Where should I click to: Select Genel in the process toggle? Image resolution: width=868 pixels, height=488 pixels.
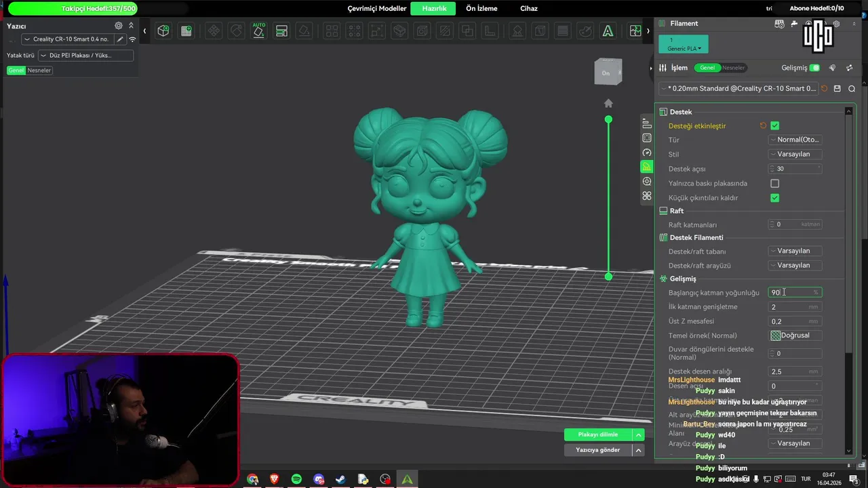tap(707, 68)
